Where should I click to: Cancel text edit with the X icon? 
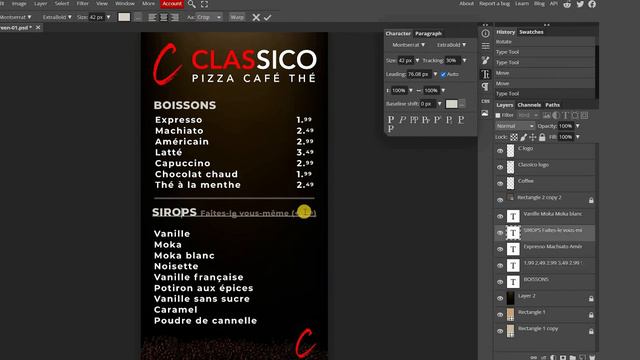tap(256, 18)
